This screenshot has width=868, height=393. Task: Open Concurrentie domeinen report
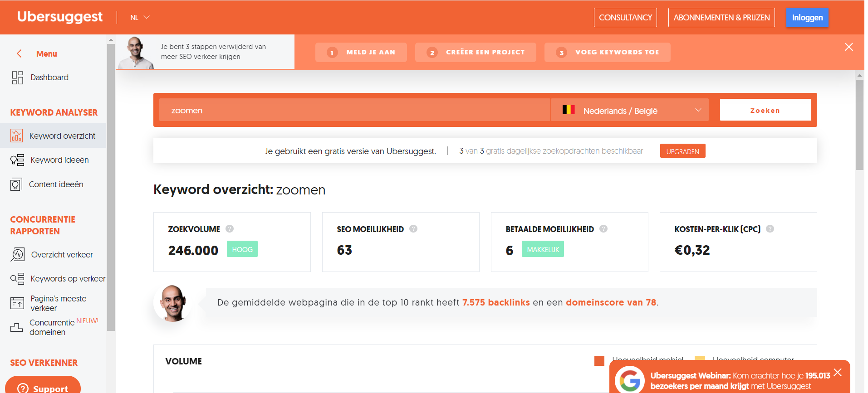pos(52,327)
